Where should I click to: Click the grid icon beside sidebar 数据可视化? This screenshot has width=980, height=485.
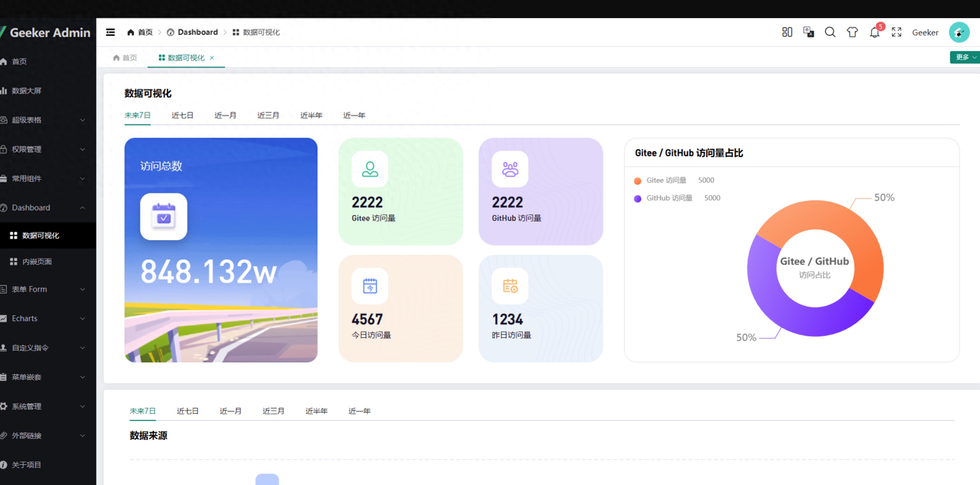[14, 236]
